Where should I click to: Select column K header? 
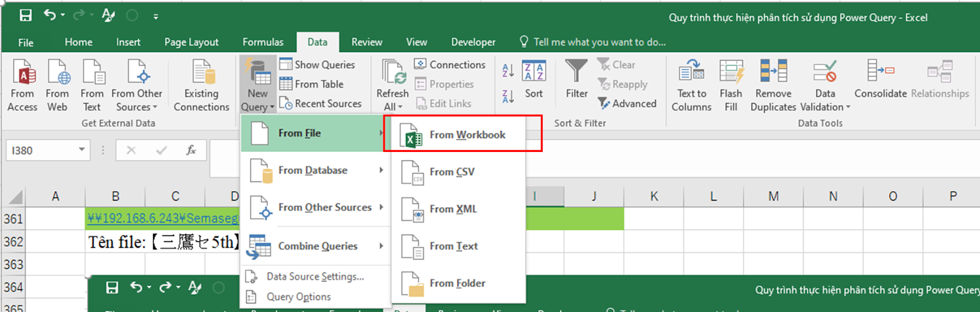654,196
